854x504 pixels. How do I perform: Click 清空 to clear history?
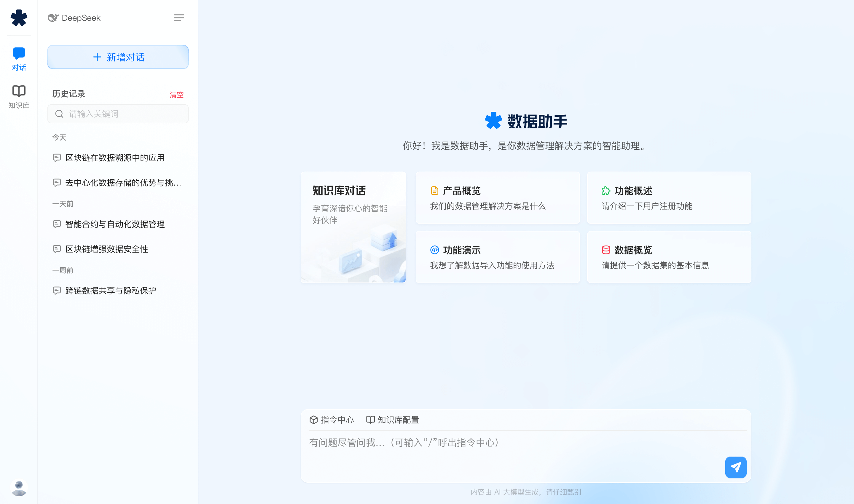176,94
